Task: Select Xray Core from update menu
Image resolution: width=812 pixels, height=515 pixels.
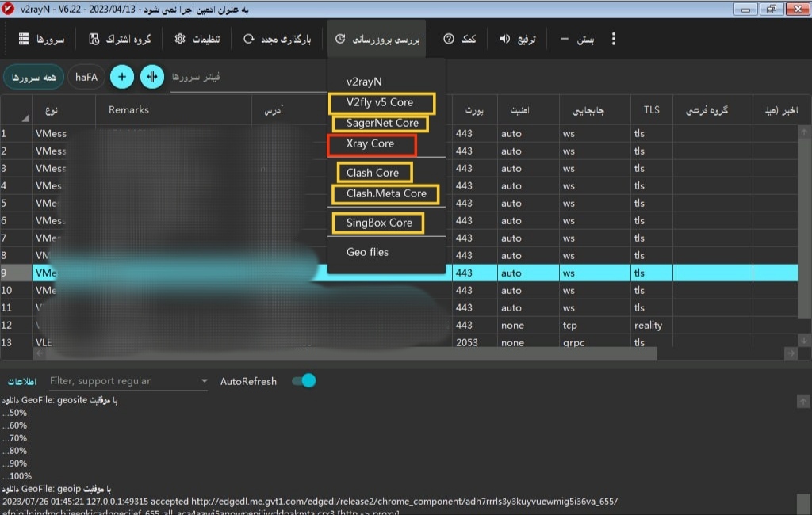Action: [x=370, y=144]
